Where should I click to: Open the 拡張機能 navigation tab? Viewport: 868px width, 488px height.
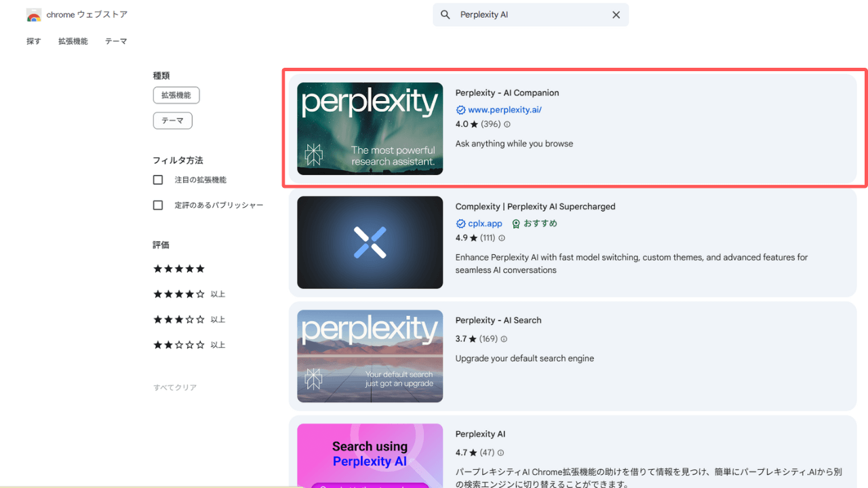point(73,41)
